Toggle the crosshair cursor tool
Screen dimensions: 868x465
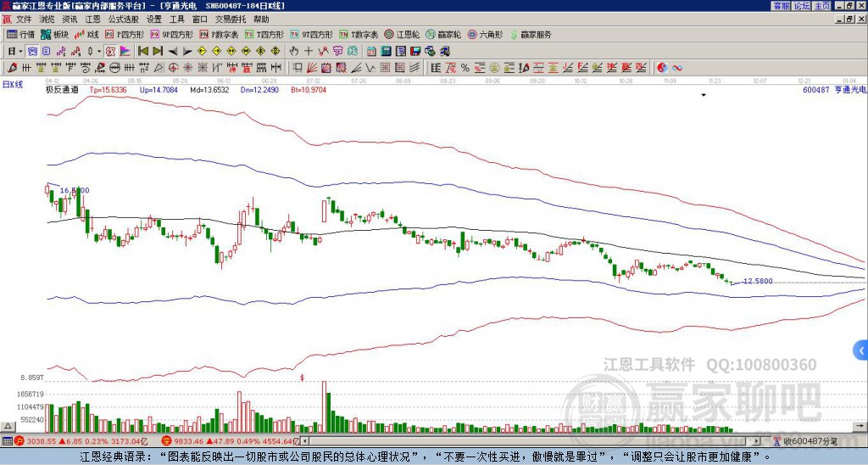(309, 52)
